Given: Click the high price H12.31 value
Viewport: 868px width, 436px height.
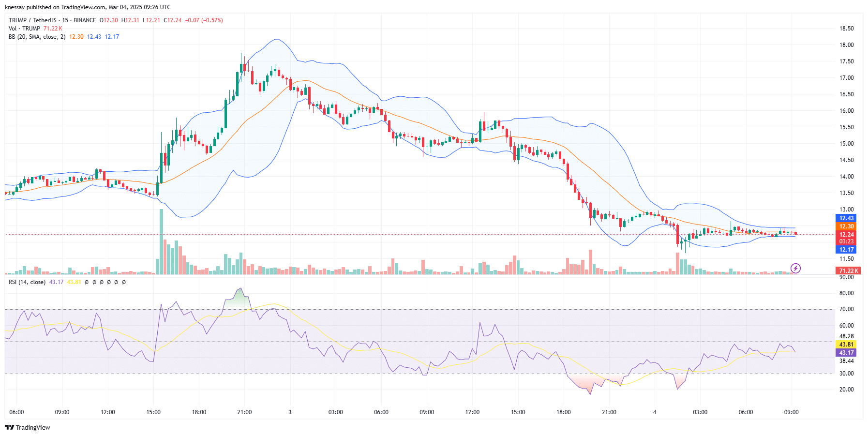Looking at the screenshot, I should 130,20.
